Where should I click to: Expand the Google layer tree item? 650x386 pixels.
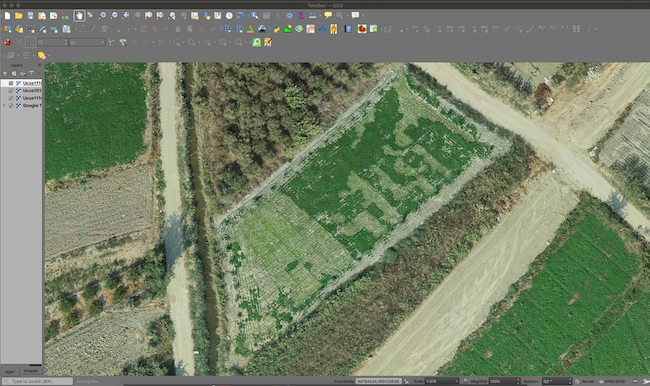5,106
